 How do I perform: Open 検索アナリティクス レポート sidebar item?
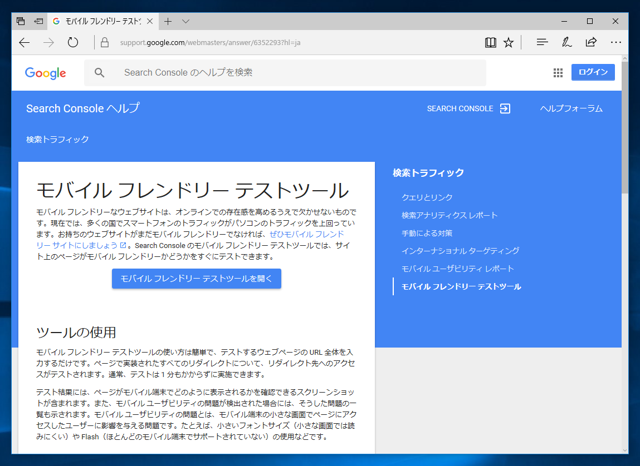point(449,215)
